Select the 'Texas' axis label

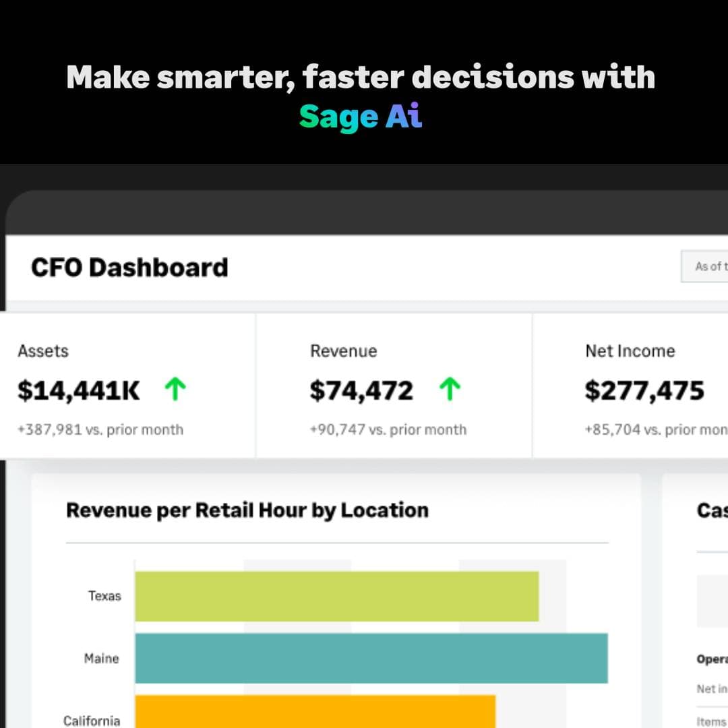point(105,596)
